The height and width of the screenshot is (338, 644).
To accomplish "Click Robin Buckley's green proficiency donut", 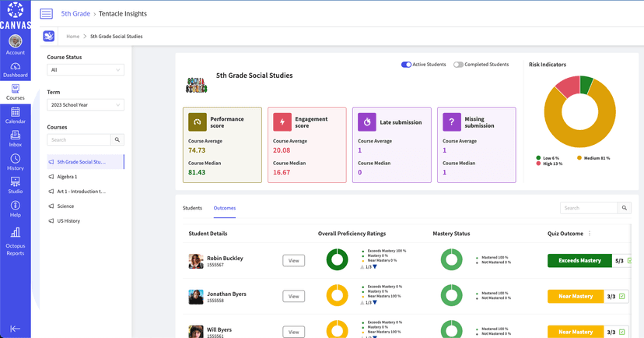I will pyautogui.click(x=338, y=259).
